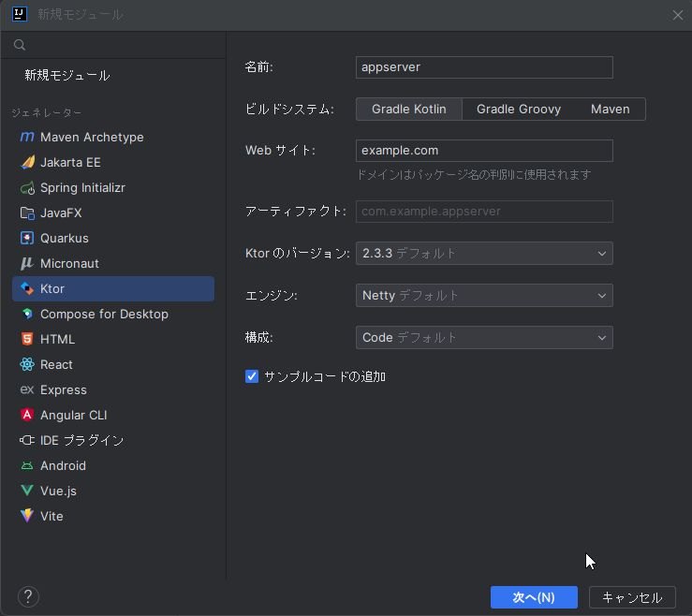Click the アーティファクト field
This screenshot has height=616, width=692.
click(x=484, y=212)
